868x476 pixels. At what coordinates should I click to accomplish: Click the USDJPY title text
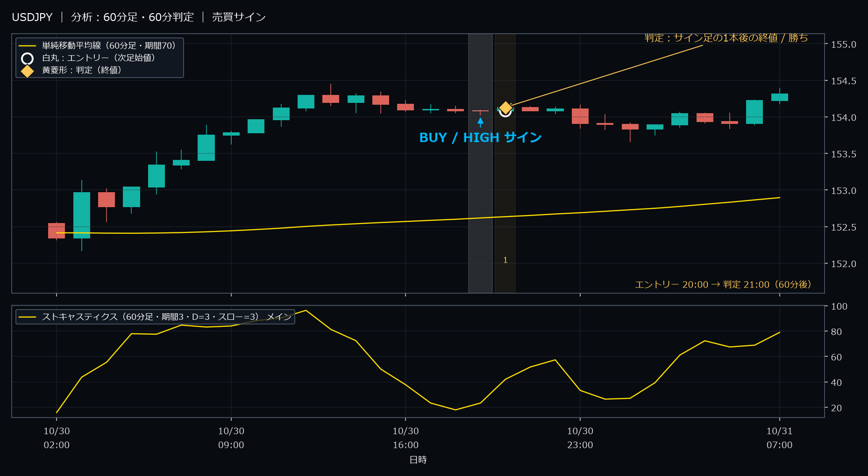[32, 17]
